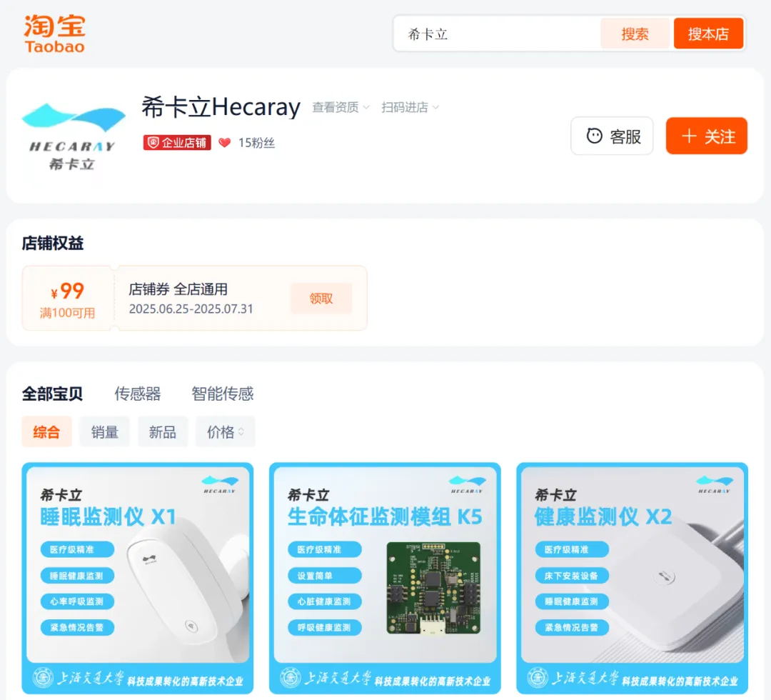Viewport: 771px width, 700px height.
Task: Claim the ¥99 coupon via 领取
Action: [321, 298]
